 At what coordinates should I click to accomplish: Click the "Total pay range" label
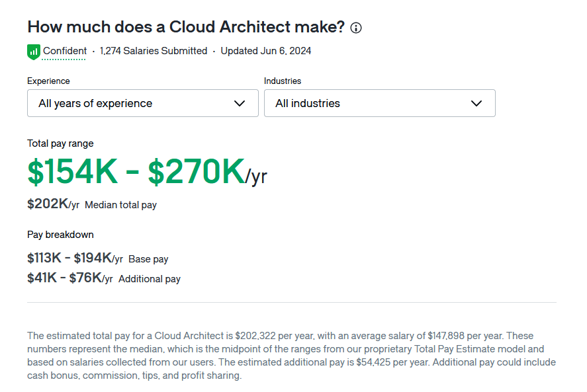coord(60,143)
